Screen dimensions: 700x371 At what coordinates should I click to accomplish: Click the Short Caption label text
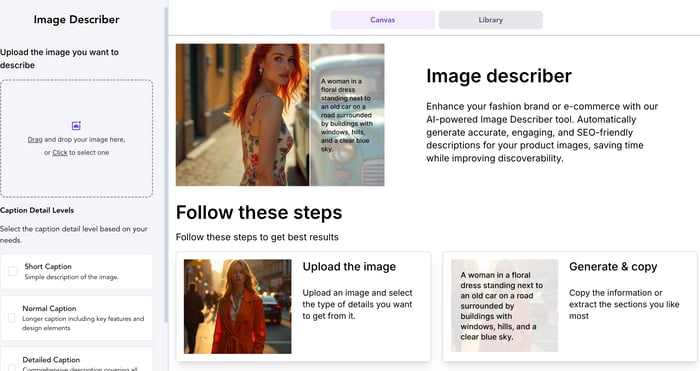point(48,267)
